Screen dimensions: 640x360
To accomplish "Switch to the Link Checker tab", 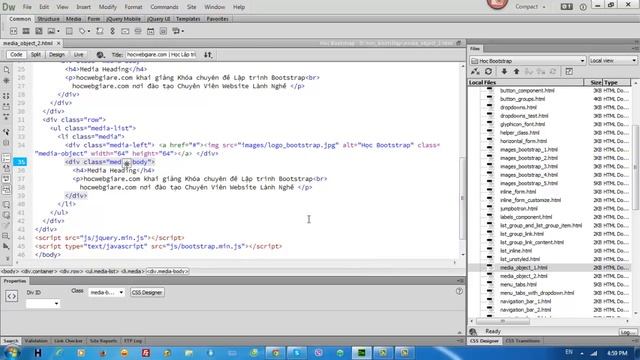I will (68, 341).
